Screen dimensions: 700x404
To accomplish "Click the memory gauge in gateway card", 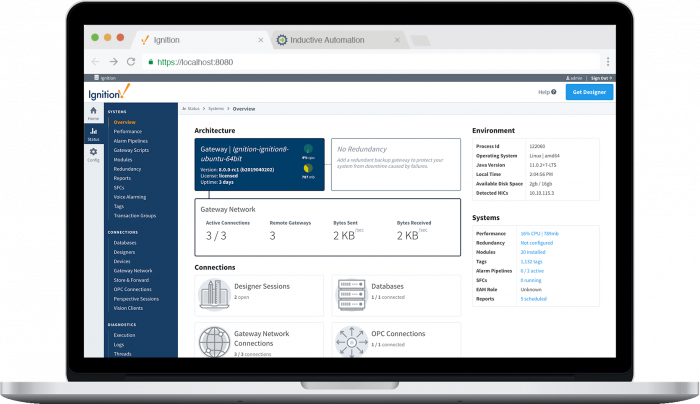I will (308, 168).
